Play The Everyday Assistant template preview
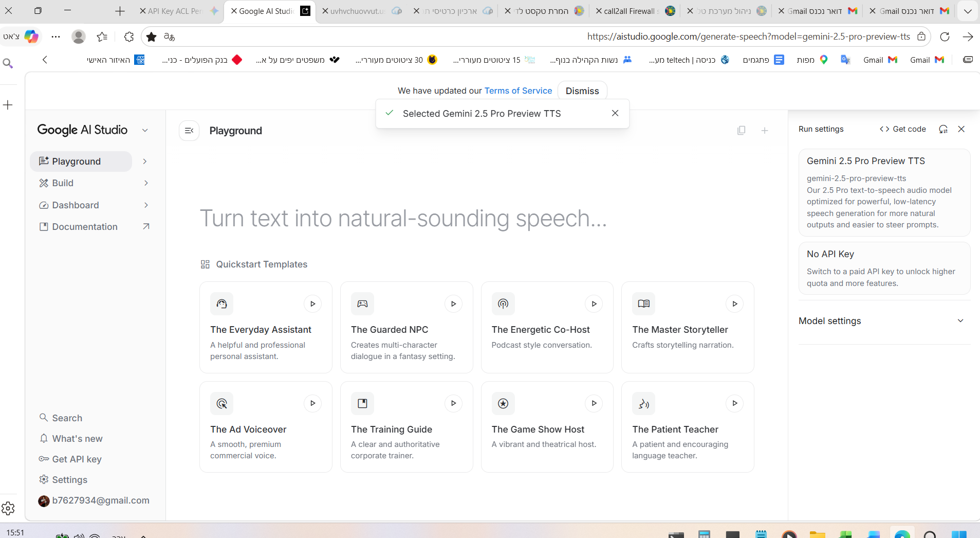The image size is (980, 538). click(x=312, y=304)
